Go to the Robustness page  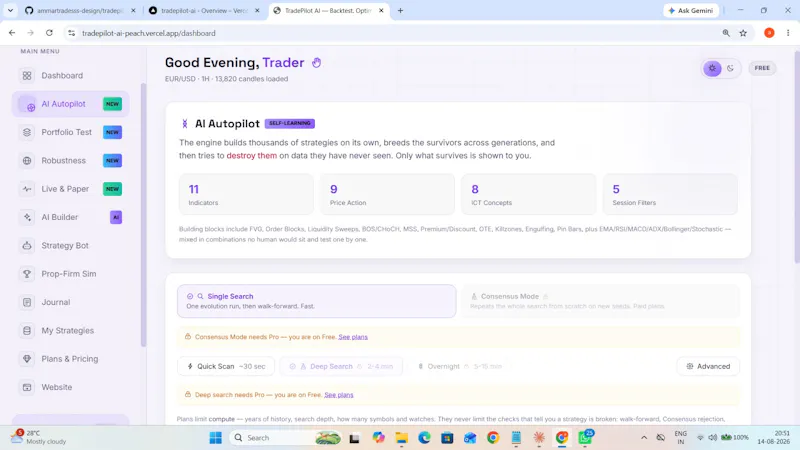tap(70, 161)
